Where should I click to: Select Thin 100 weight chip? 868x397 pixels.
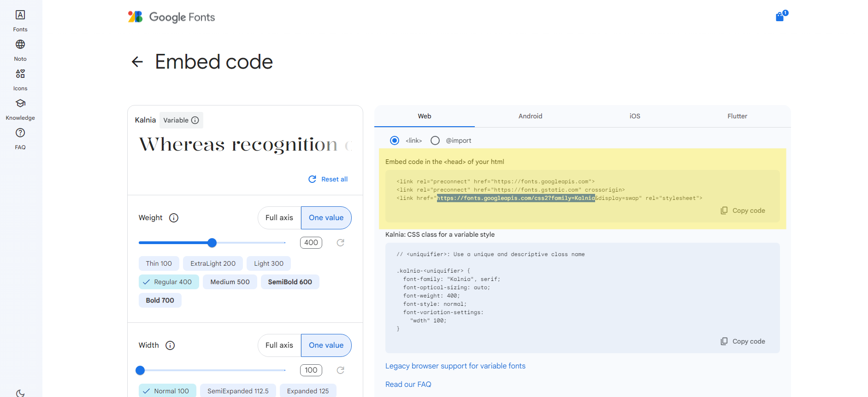click(159, 263)
